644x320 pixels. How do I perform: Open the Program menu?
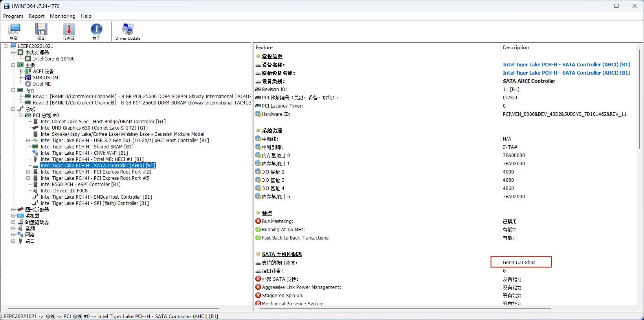(x=13, y=16)
